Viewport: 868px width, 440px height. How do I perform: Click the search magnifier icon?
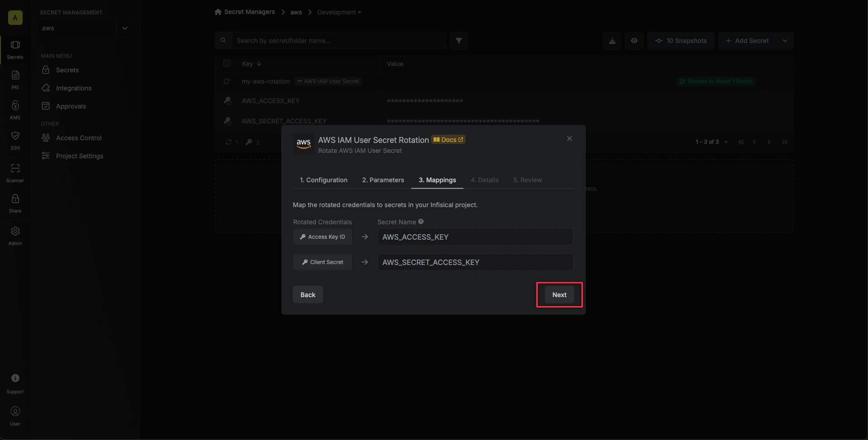tap(223, 41)
